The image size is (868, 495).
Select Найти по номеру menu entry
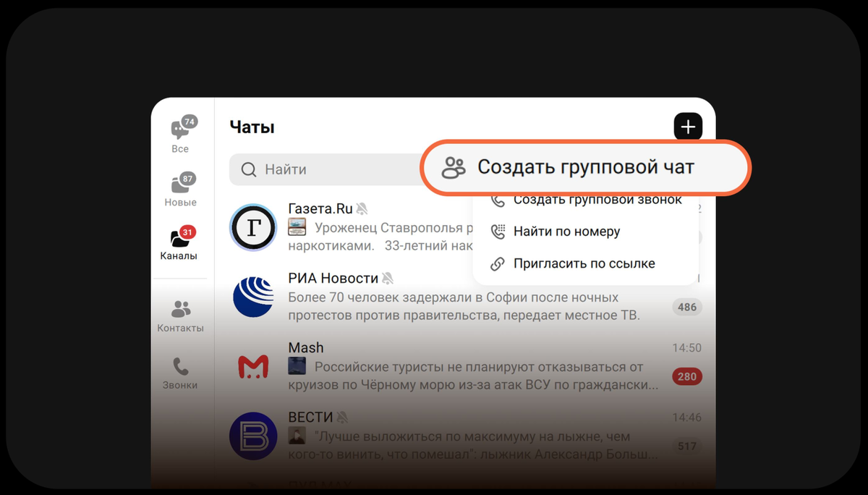click(x=567, y=231)
